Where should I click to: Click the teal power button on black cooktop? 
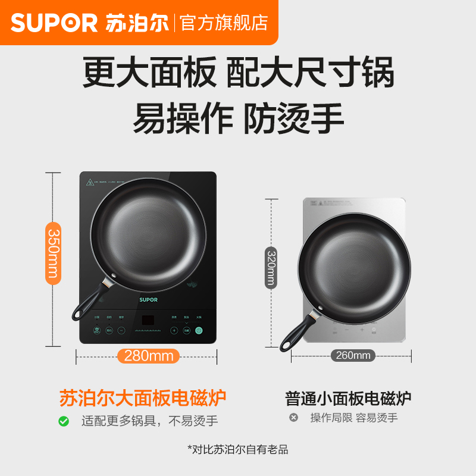[x=199, y=330]
